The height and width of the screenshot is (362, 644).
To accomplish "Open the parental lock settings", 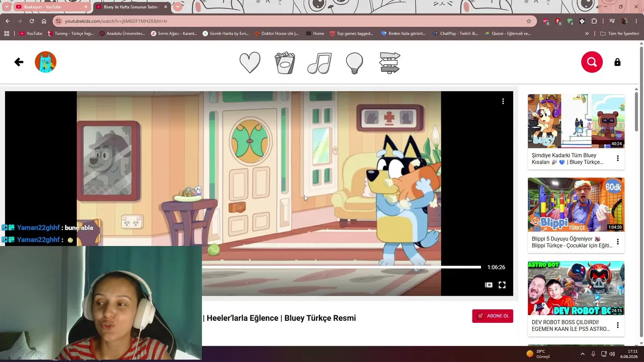I will point(617,62).
